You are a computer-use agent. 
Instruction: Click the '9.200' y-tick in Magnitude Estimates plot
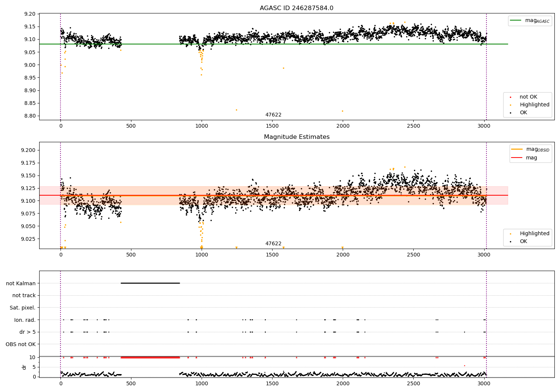(x=29, y=150)
